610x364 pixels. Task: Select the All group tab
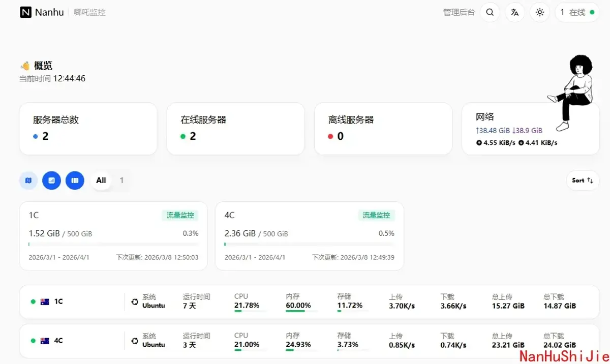click(x=101, y=180)
